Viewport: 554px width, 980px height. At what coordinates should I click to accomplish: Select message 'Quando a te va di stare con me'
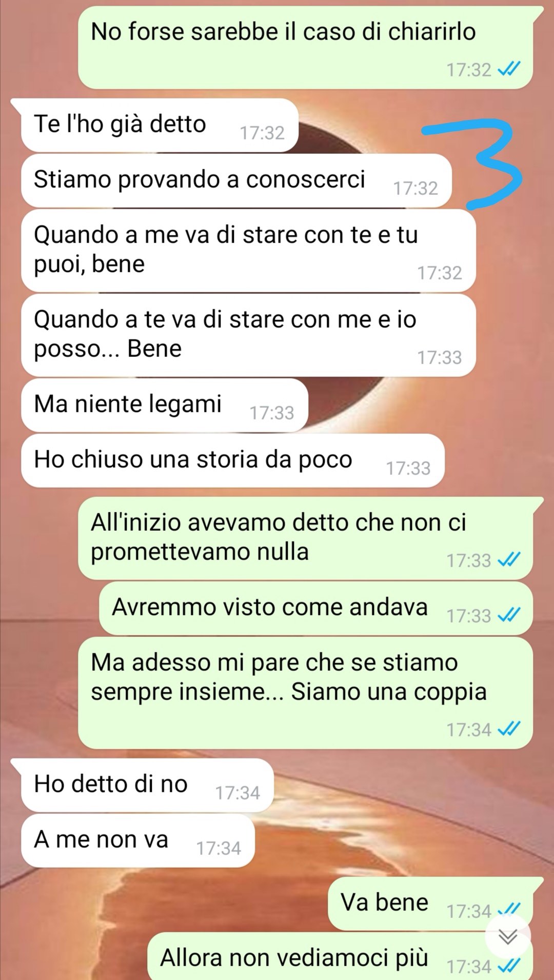[x=248, y=335]
